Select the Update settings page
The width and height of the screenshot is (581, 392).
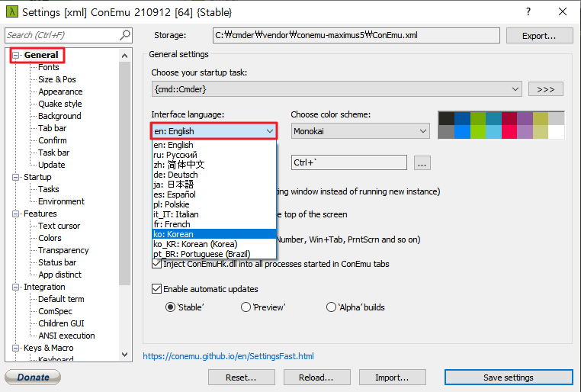52,165
